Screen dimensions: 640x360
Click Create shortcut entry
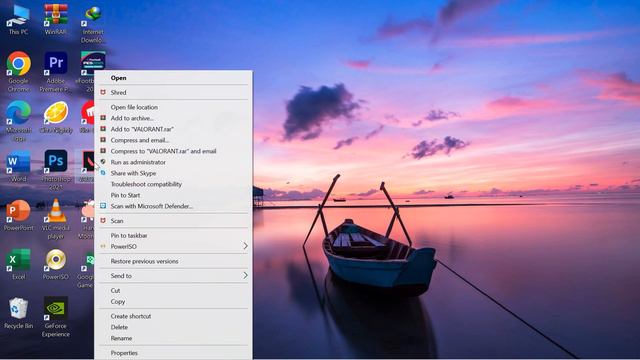click(x=173, y=316)
